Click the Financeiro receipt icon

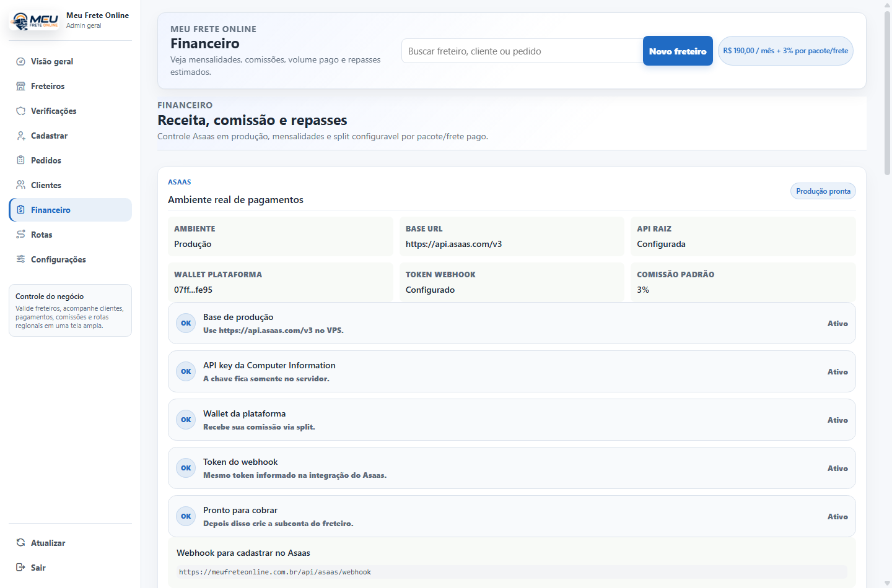tap(20, 210)
